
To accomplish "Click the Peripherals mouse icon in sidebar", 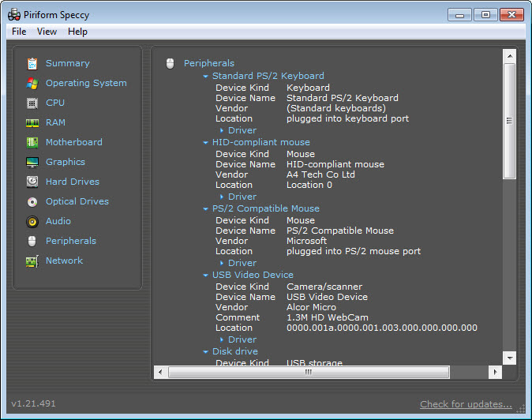I will coord(32,242).
